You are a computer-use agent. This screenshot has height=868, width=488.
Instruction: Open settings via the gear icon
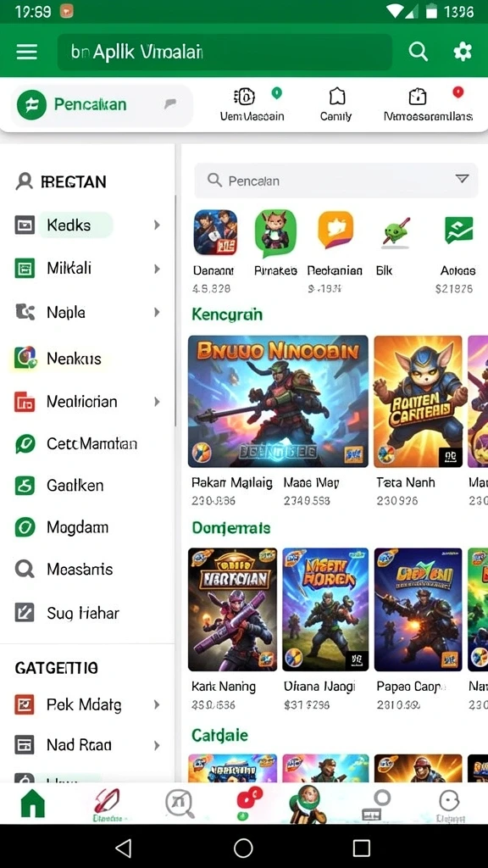(x=463, y=52)
